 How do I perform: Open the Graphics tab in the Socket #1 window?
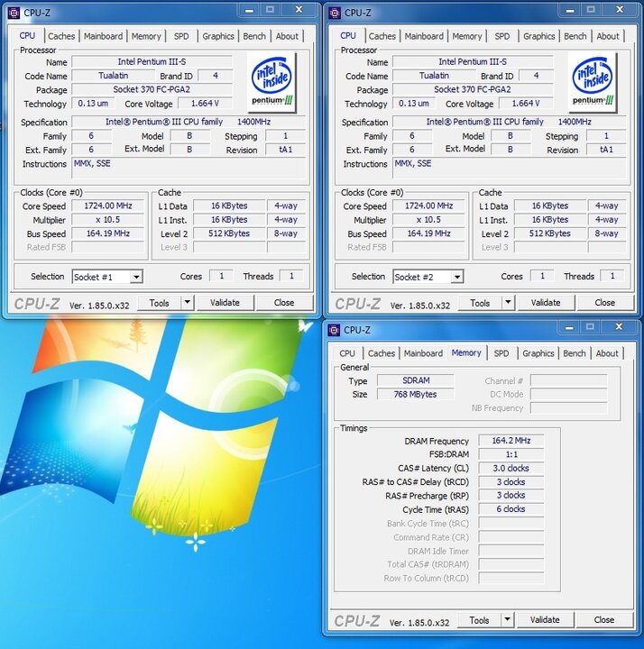218,36
